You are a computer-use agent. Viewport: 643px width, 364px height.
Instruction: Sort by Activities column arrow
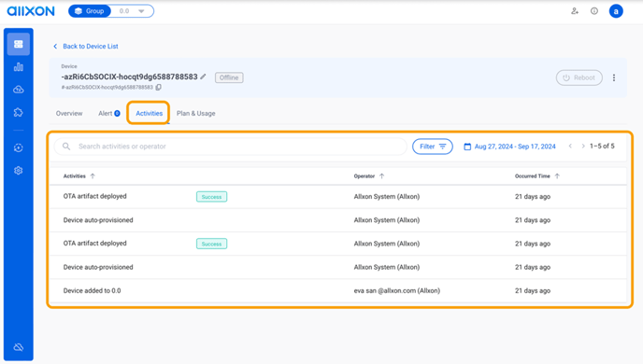[x=93, y=176]
